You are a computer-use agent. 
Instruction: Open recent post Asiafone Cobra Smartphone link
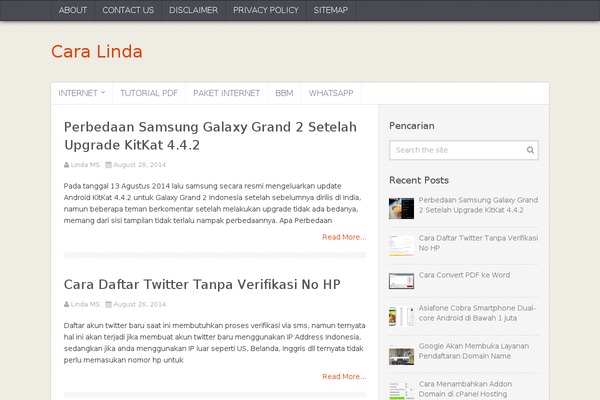[477, 313]
